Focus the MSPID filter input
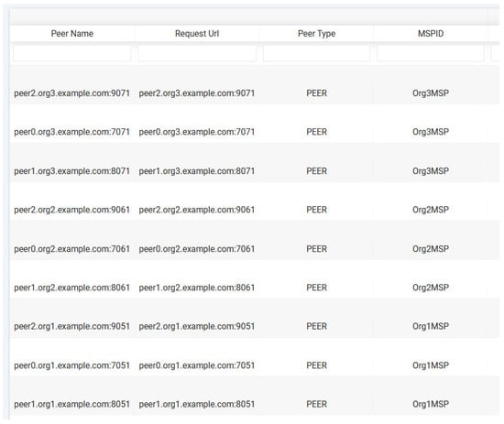This screenshot has width=504, height=424. pos(431,53)
